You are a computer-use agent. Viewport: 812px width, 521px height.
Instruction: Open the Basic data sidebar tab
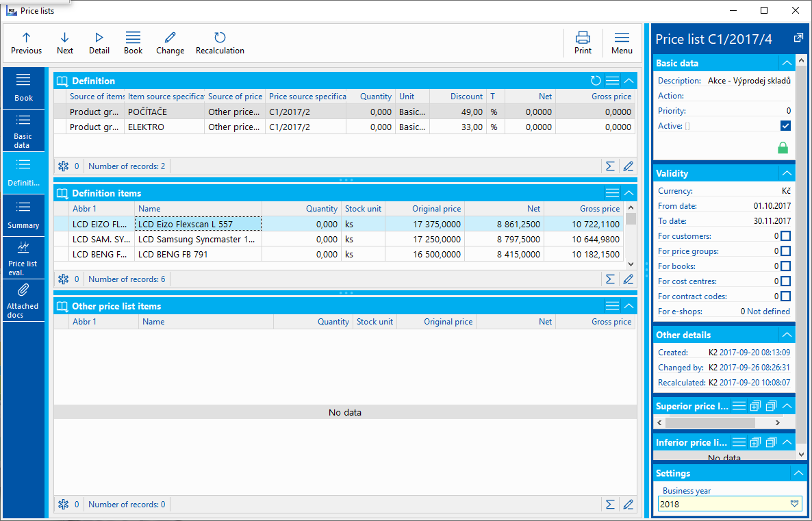pos(23,130)
